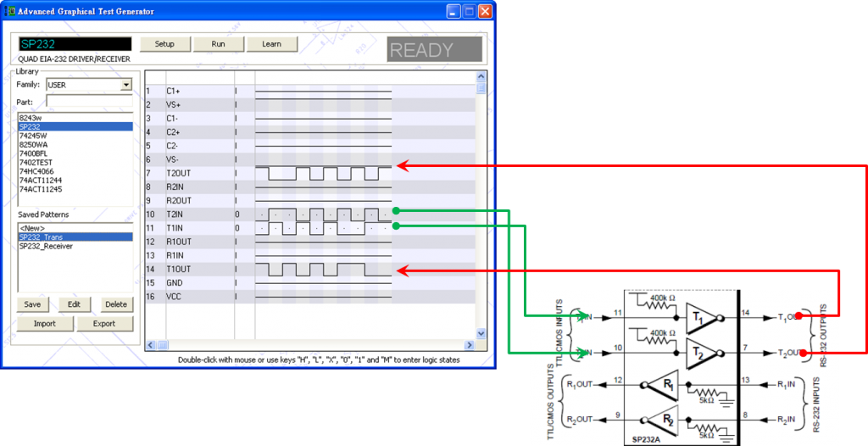
Task: Click the Export button
Action: point(104,324)
